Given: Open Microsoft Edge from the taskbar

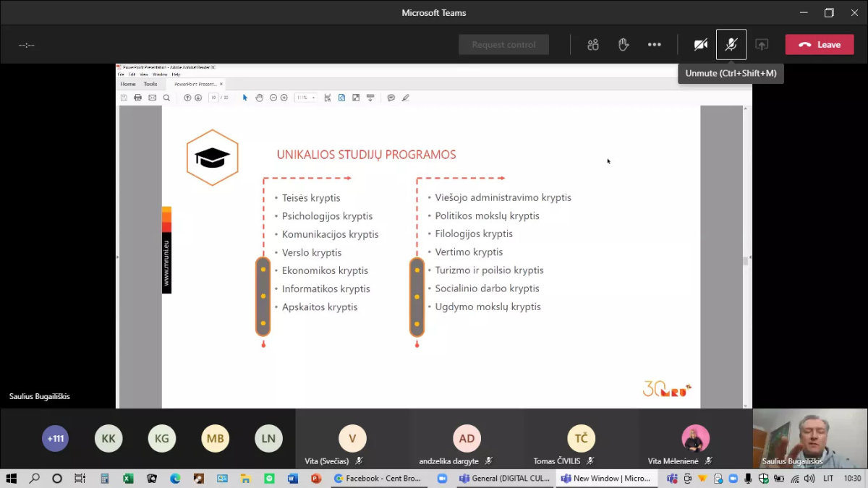Looking at the screenshot, I should (175, 479).
